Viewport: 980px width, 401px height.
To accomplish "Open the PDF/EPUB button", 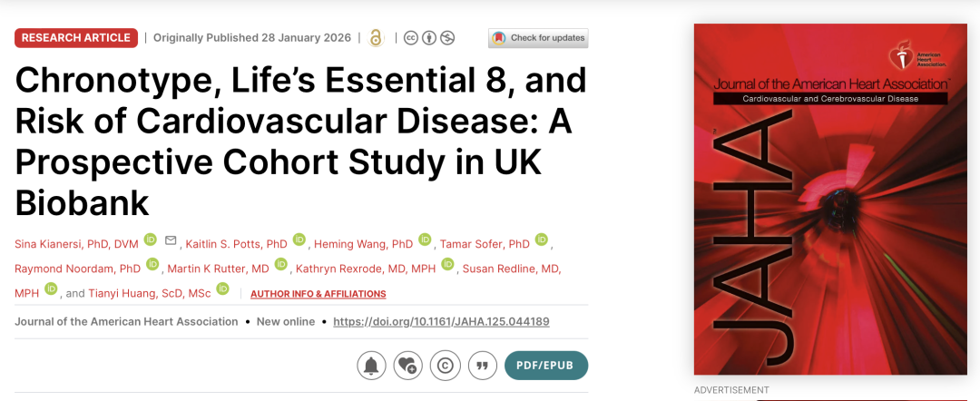I will click(x=546, y=365).
